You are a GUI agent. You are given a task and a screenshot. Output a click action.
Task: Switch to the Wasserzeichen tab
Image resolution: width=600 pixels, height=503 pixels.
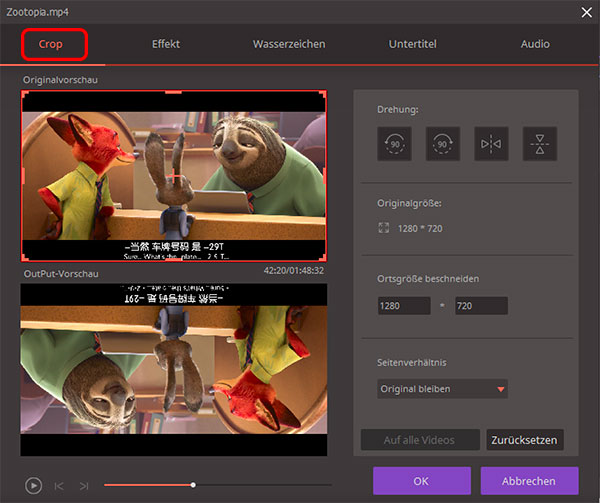pos(289,44)
